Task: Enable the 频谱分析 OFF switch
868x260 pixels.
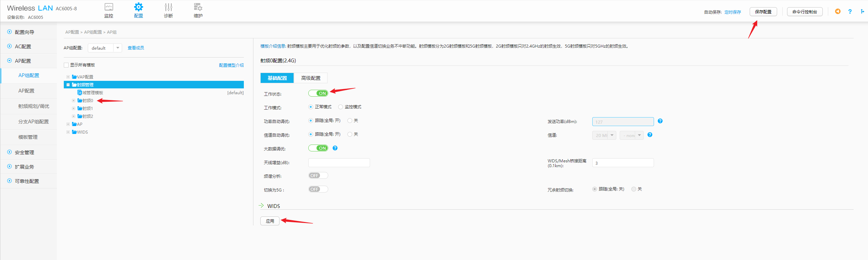Action: pos(318,175)
